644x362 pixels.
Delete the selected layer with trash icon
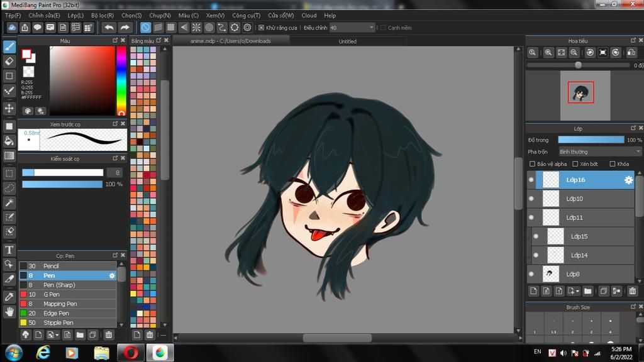click(633, 291)
